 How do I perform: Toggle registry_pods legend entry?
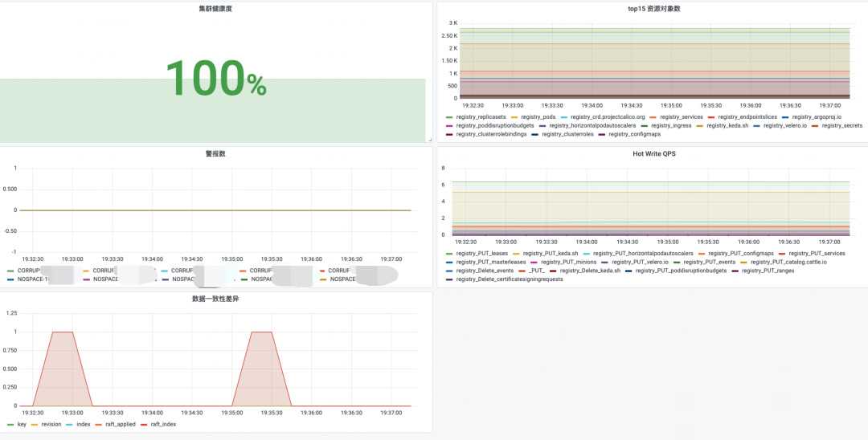tap(538, 116)
